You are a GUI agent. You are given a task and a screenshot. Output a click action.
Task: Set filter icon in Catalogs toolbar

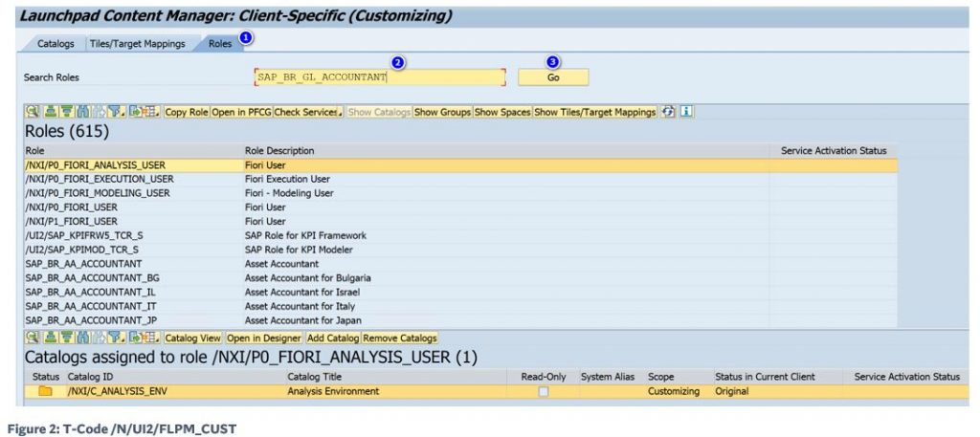point(116,338)
